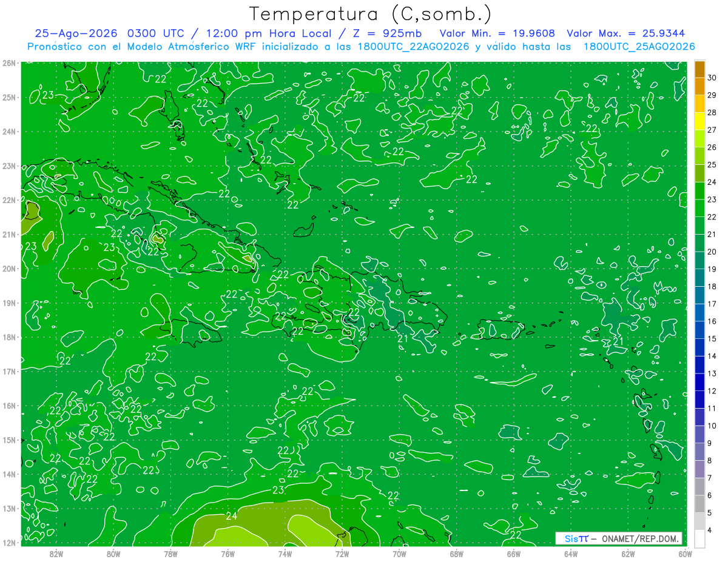Click the '14' value on the color scale
The height and width of the screenshot is (562, 728).
coord(712,356)
